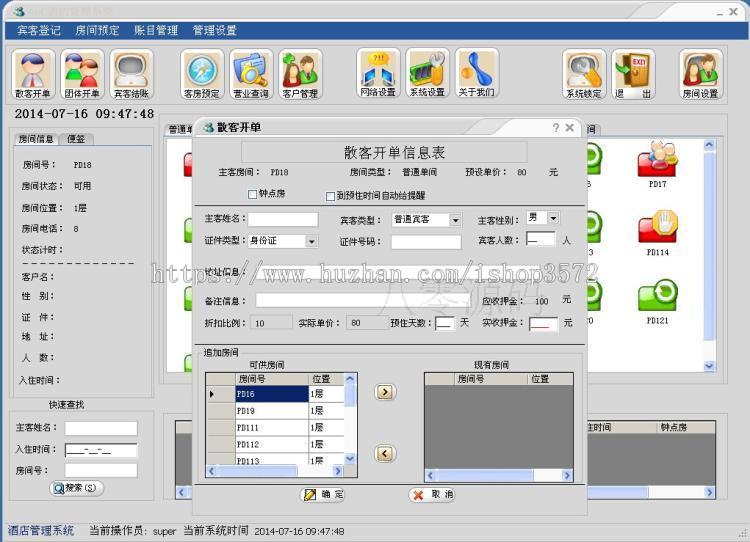Click 快速查找 主客姓名 search field
Screen dimensions: 750x542
point(101,428)
